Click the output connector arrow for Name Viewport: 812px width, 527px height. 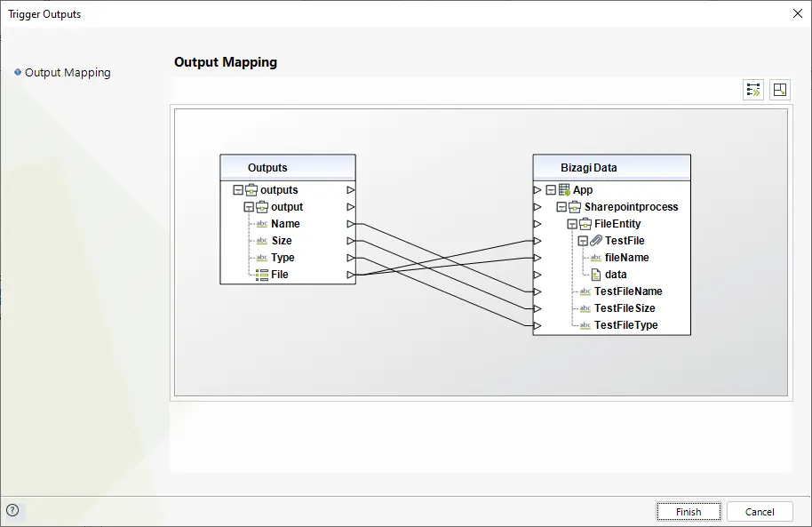coord(351,224)
